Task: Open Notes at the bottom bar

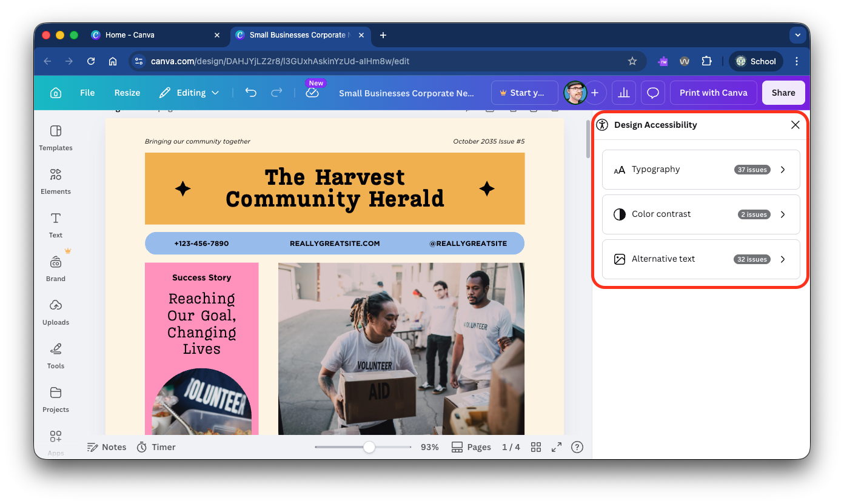Action: click(107, 447)
